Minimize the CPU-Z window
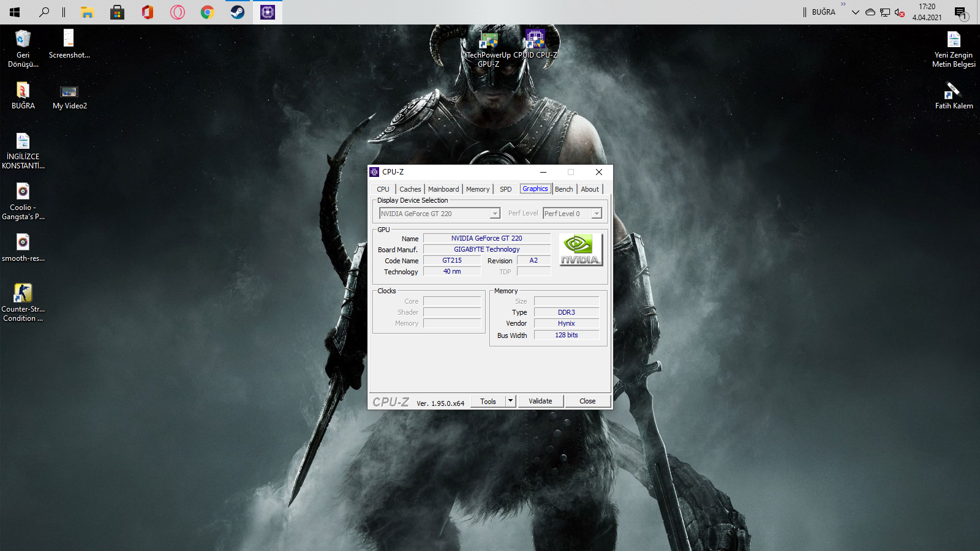The width and height of the screenshot is (980, 551). 543,172
